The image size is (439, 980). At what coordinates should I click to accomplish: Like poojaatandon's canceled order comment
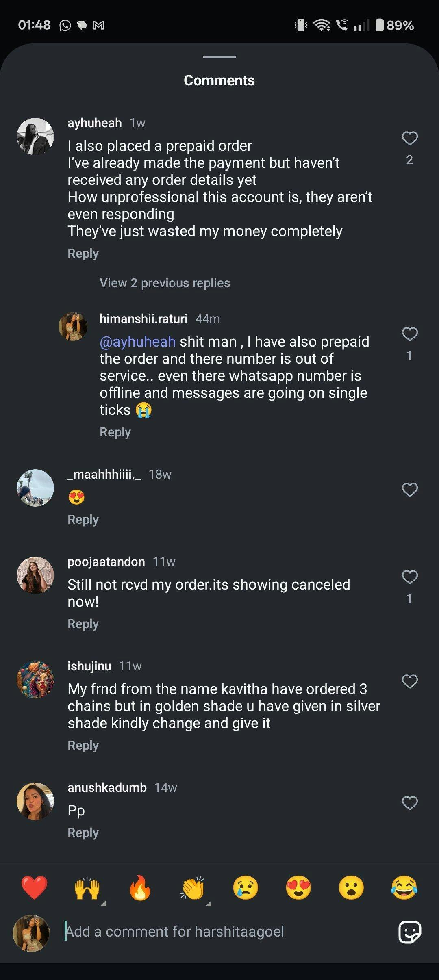(409, 577)
